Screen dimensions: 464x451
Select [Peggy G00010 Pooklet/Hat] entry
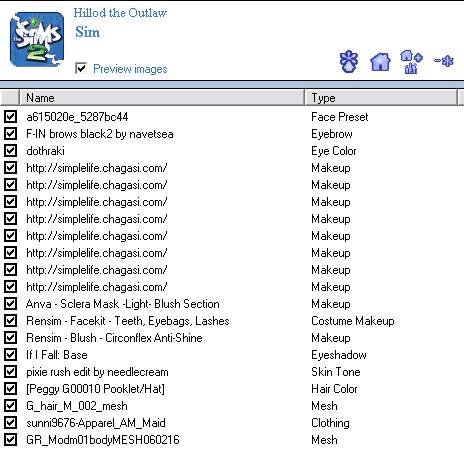pos(95,389)
